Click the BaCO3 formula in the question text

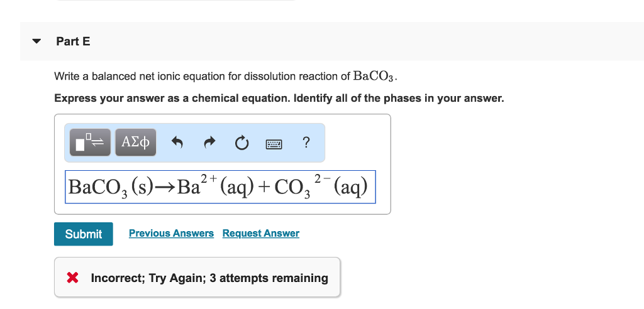tap(375, 77)
